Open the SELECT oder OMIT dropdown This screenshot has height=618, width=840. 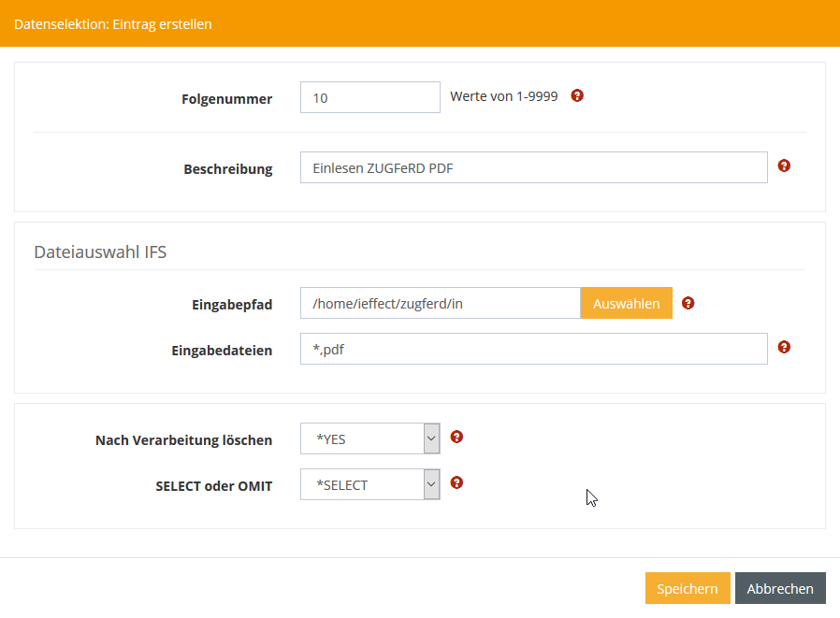(x=370, y=484)
